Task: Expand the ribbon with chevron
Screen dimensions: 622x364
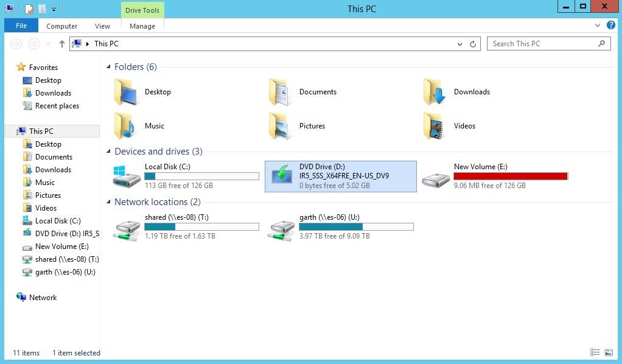Action: [598, 26]
